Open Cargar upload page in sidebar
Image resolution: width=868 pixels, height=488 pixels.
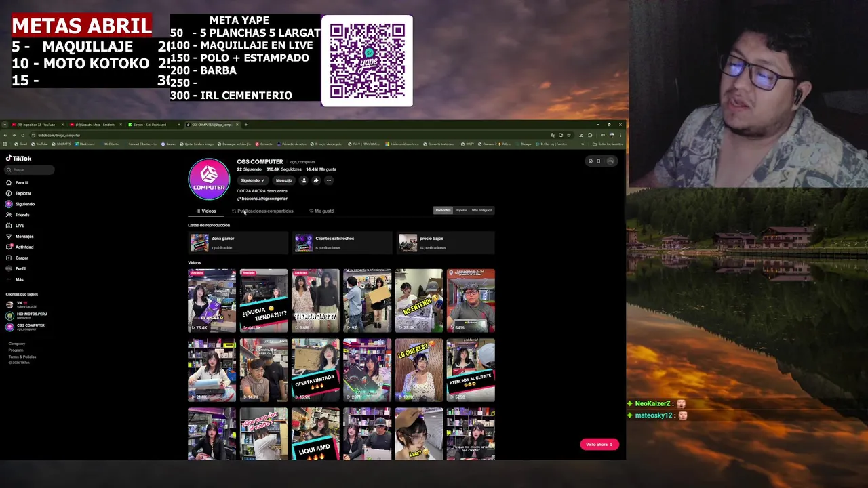coord(18,258)
